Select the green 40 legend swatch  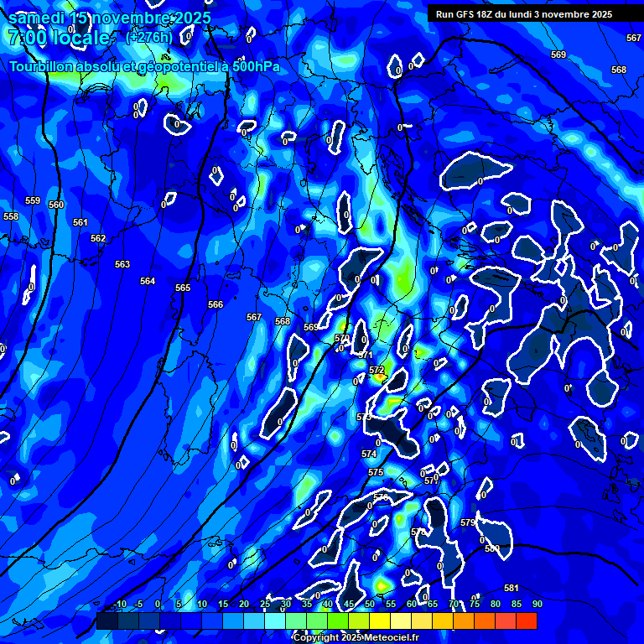coord(317,621)
